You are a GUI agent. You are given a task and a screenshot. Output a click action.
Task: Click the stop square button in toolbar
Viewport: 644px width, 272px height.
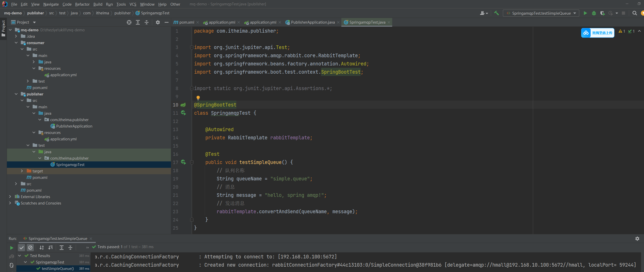623,13
